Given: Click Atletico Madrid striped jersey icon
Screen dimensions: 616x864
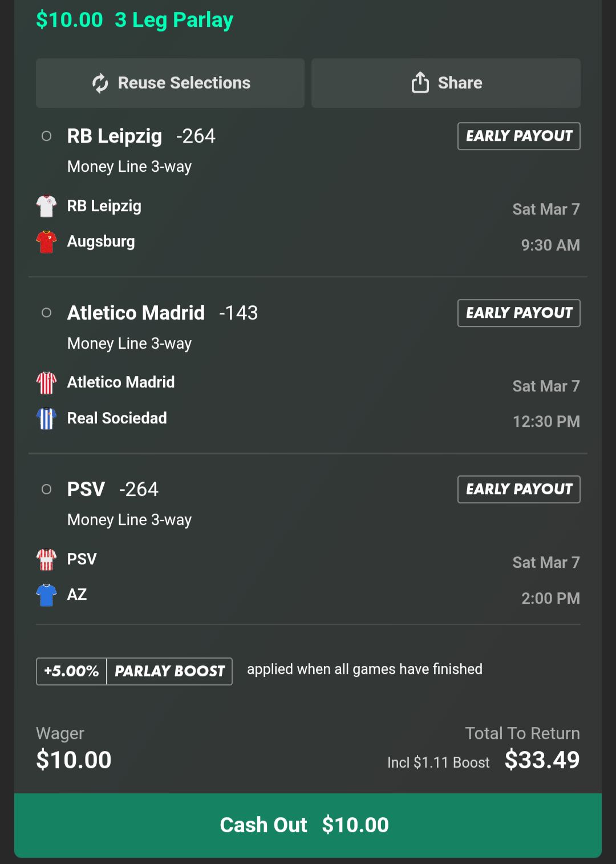Looking at the screenshot, I should click(46, 382).
